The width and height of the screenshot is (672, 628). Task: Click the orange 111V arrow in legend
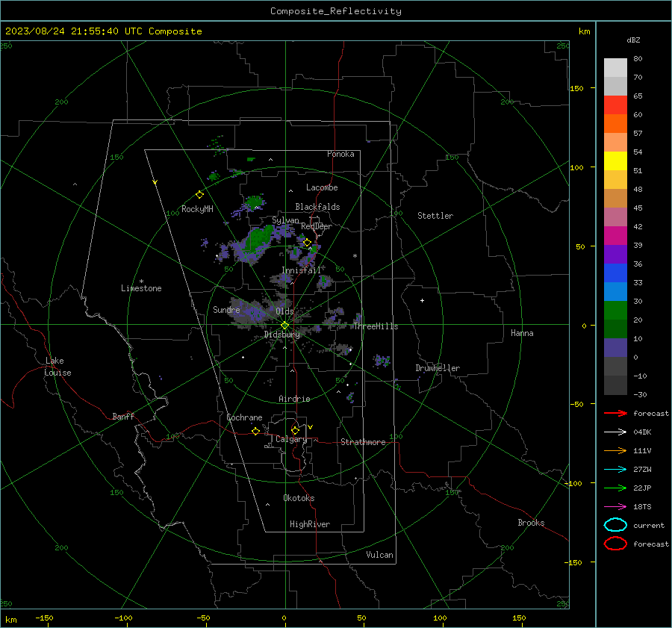(615, 450)
